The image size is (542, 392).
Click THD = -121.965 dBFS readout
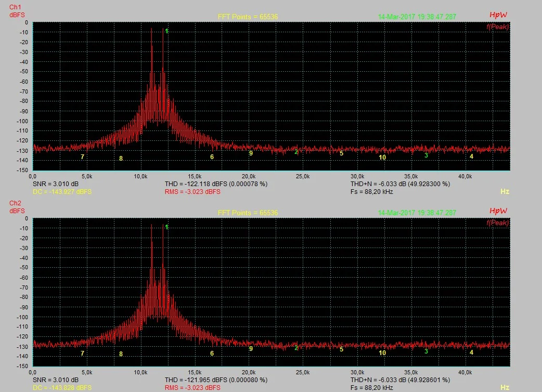pyautogui.click(x=216, y=380)
